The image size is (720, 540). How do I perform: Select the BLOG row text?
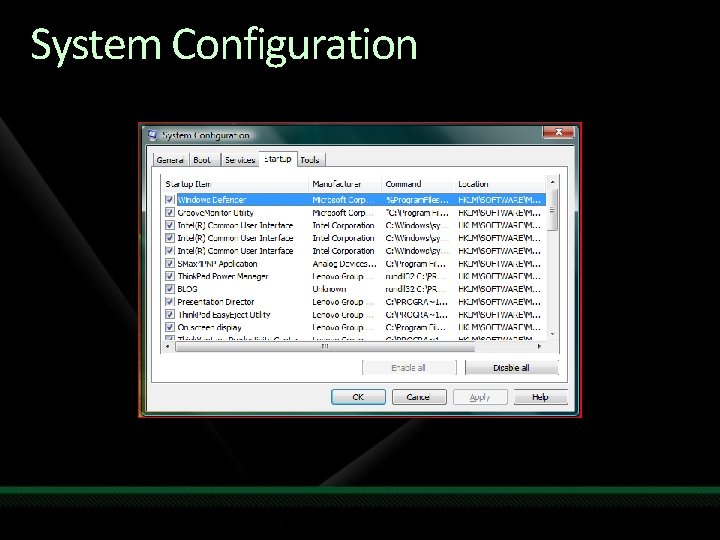tap(187, 289)
